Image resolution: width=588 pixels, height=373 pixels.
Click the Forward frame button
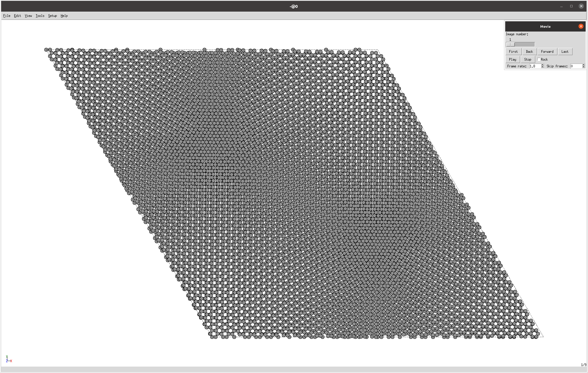pyautogui.click(x=547, y=51)
